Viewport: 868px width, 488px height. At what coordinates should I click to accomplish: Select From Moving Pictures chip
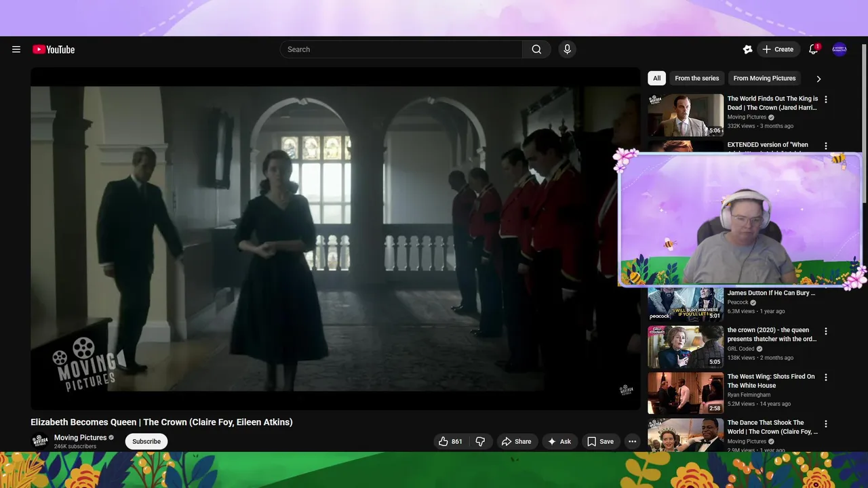click(764, 79)
